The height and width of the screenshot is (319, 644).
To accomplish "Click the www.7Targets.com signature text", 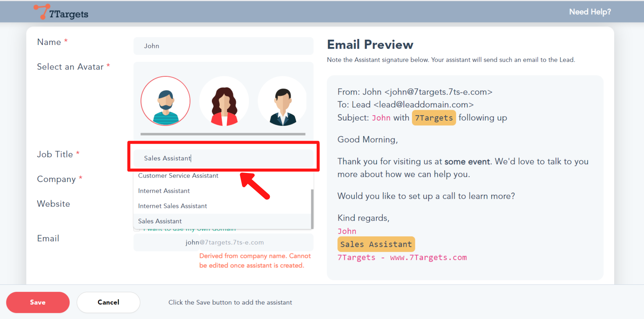I will point(428,258).
